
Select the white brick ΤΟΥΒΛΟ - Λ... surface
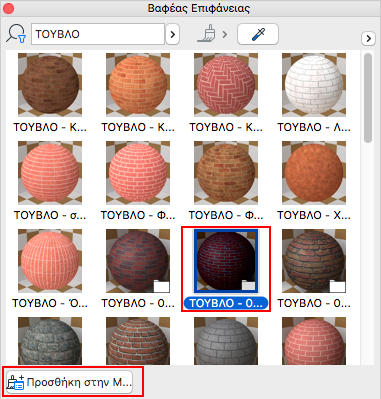click(x=314, y=85)
